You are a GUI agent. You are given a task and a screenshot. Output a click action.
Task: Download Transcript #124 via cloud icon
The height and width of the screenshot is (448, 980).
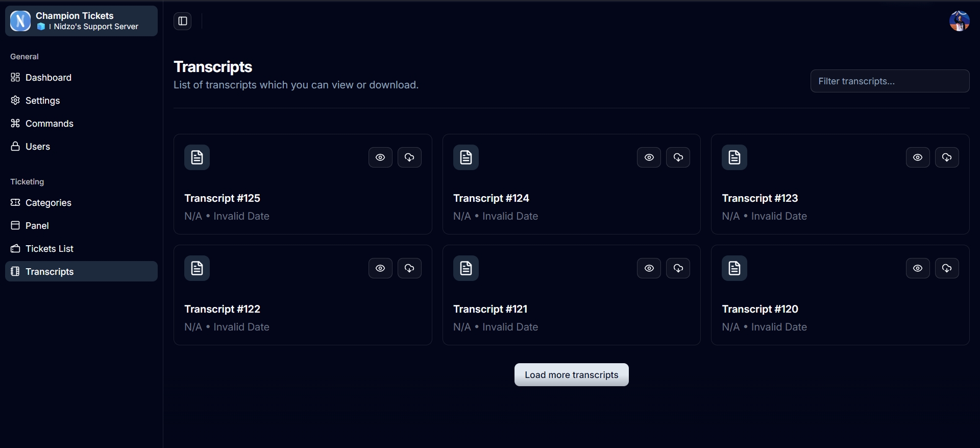pos(678,157)
